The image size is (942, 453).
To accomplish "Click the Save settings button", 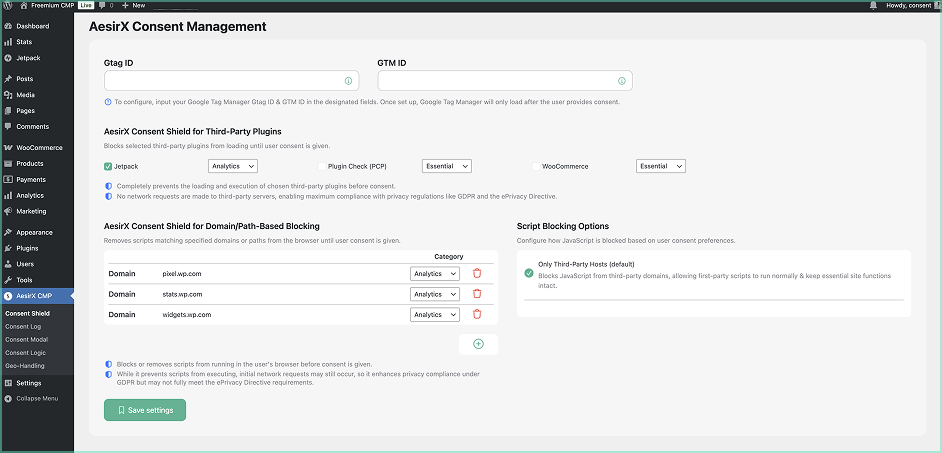I will click(145, 410).
